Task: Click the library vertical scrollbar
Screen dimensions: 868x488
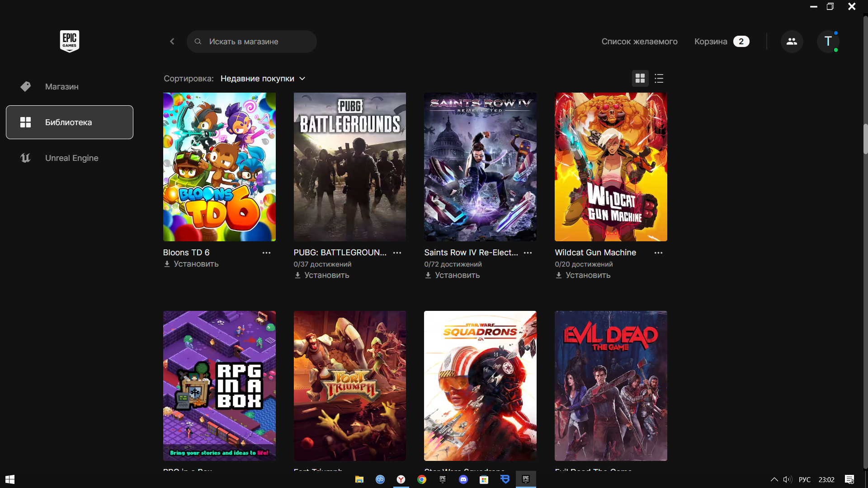Action: pyautogui.click(x=865, y=139)
